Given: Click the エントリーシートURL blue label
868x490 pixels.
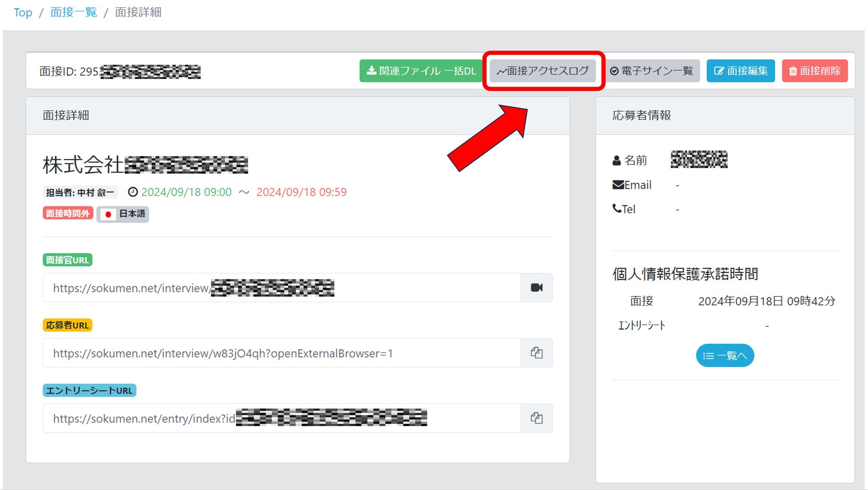Looking at the screenshot, I should (89, 391).
